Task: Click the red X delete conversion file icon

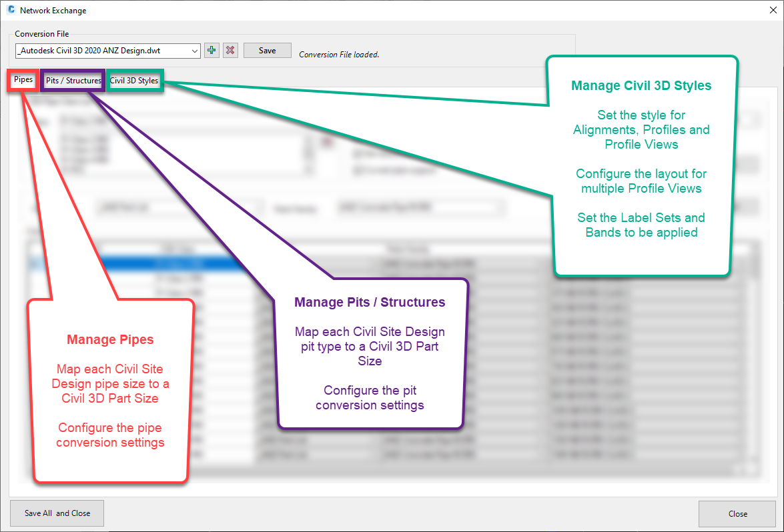Action: (230, 51)
